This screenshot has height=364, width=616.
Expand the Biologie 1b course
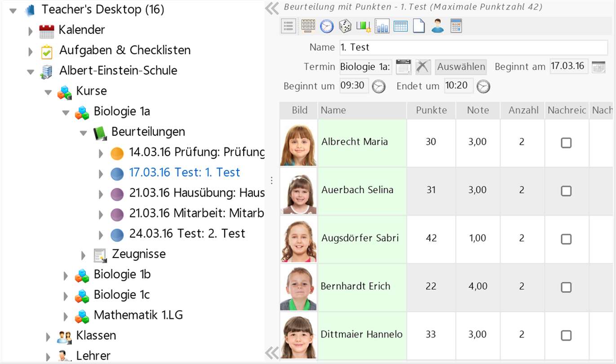[x=66, y=275]
